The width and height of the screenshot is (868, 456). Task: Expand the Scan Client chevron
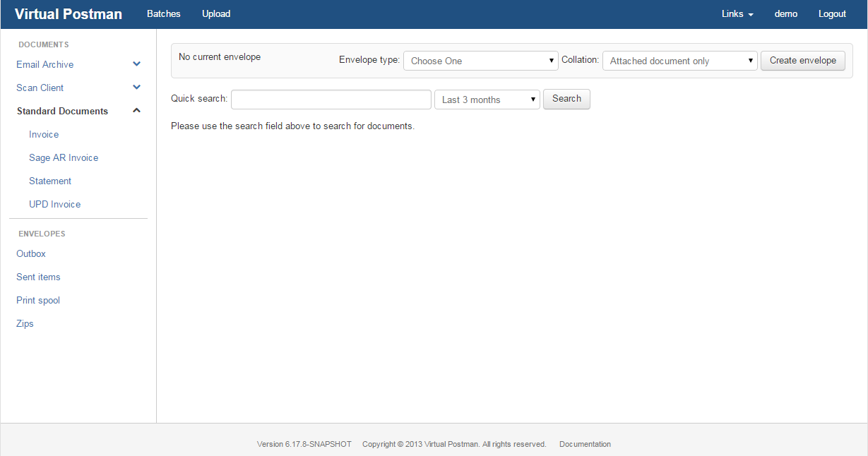coord(137,88)
